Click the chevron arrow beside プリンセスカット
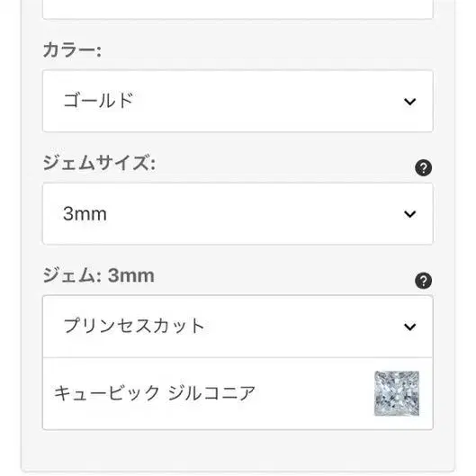476x476 pixels. (409, 327)
